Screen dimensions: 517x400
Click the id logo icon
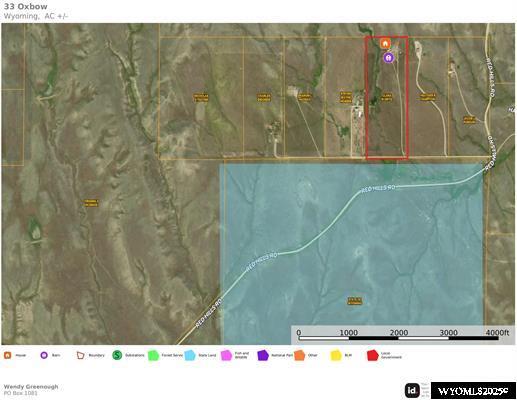point(412,390)
